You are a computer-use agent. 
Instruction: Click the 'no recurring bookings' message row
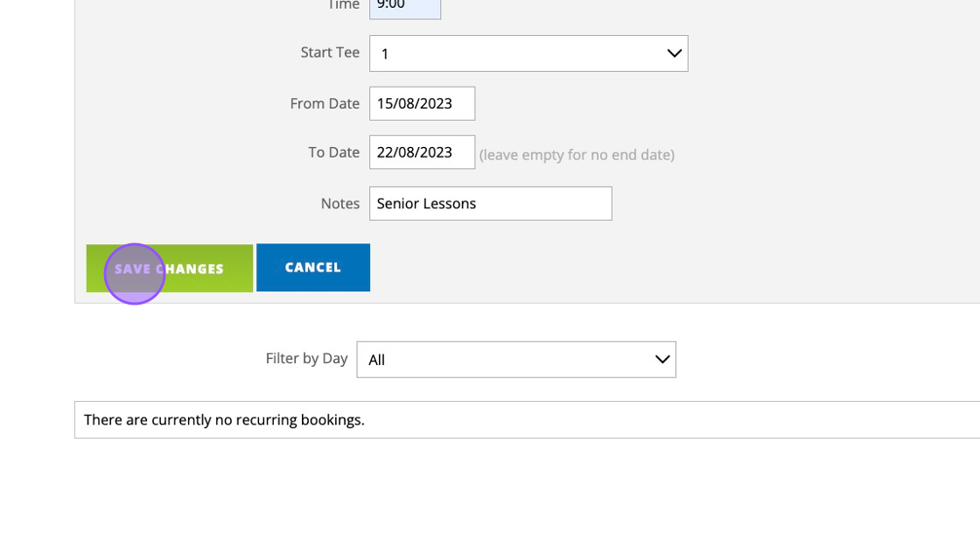point(224,420)
